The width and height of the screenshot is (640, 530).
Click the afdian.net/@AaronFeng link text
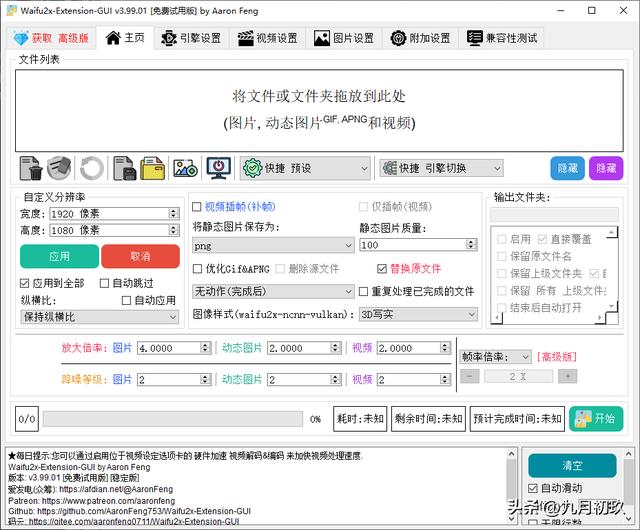click(116, 489)
